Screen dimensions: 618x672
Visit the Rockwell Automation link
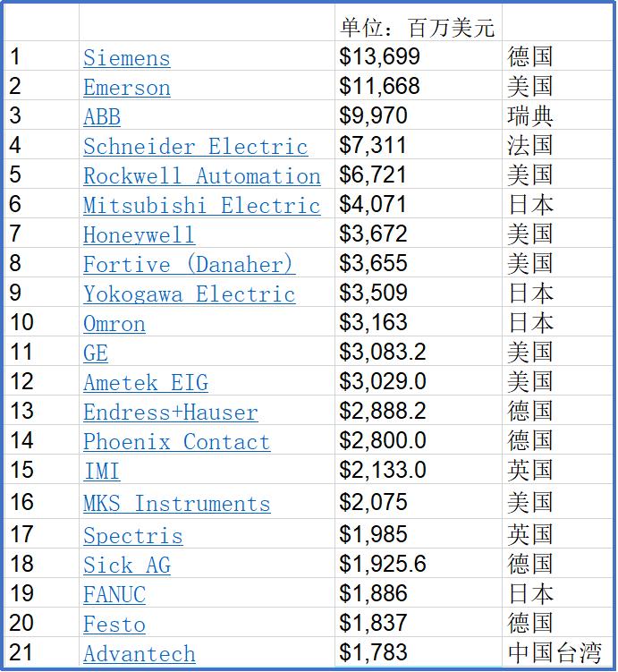(x=201, y=176)
